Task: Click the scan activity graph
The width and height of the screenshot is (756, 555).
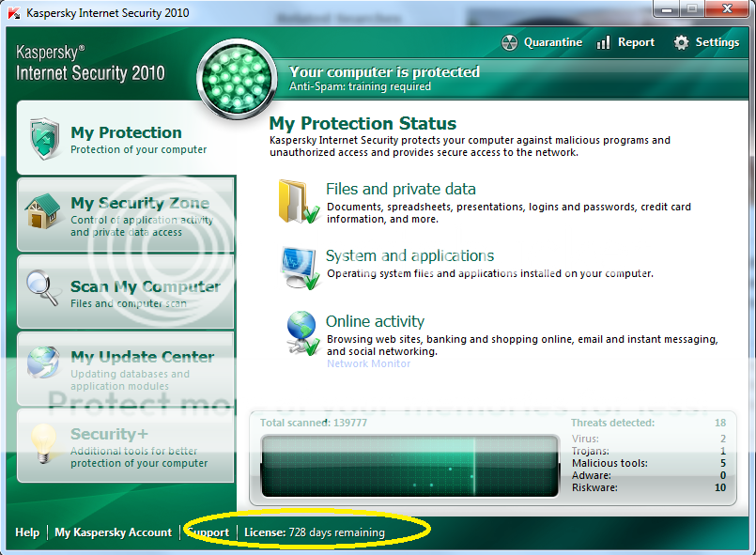Action: (409, 467)
